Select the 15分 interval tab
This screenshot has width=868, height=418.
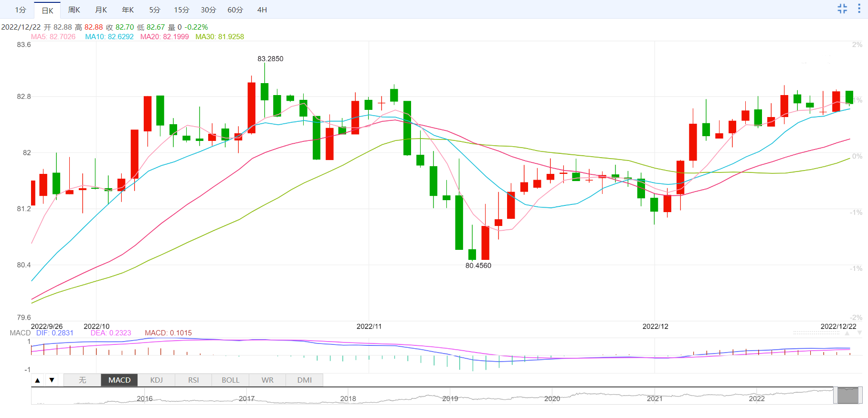pos(181,10)
